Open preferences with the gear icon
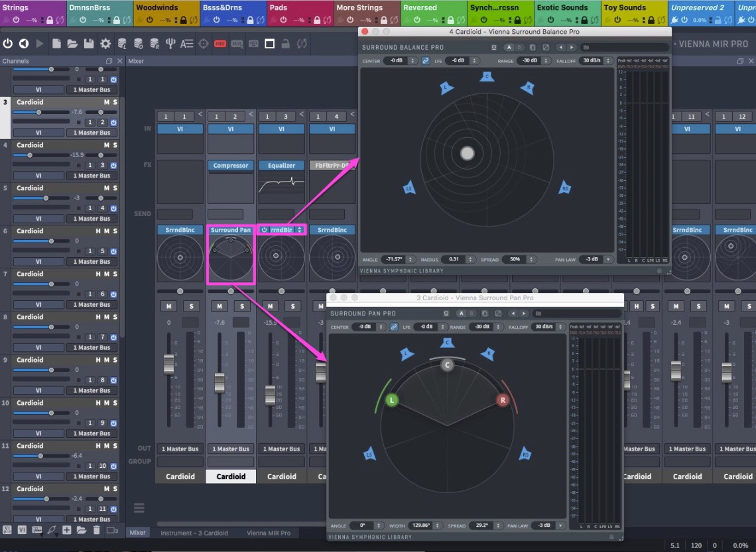Image resolution: width=756 pixels, height=552 pixels. 105,44
